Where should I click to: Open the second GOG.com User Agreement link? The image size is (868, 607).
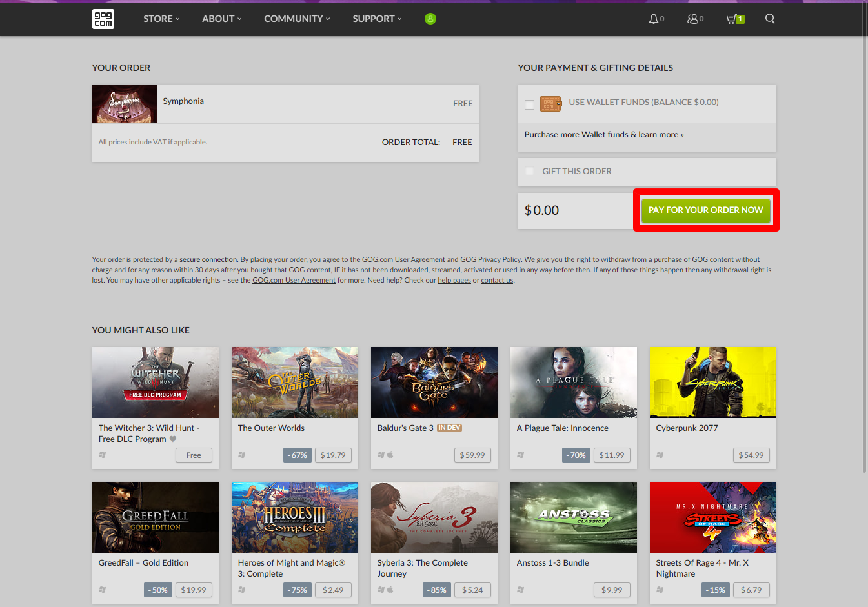tap(294, 280)
